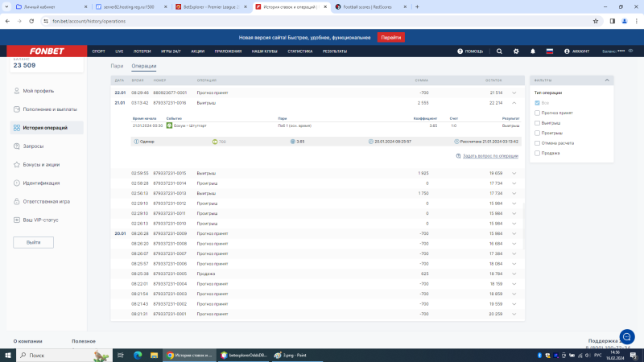The width and height of the screenshot is (644, 362).
Task: Tick the Отмена расчета filter checkbox
Action: (x=538, y=142)
